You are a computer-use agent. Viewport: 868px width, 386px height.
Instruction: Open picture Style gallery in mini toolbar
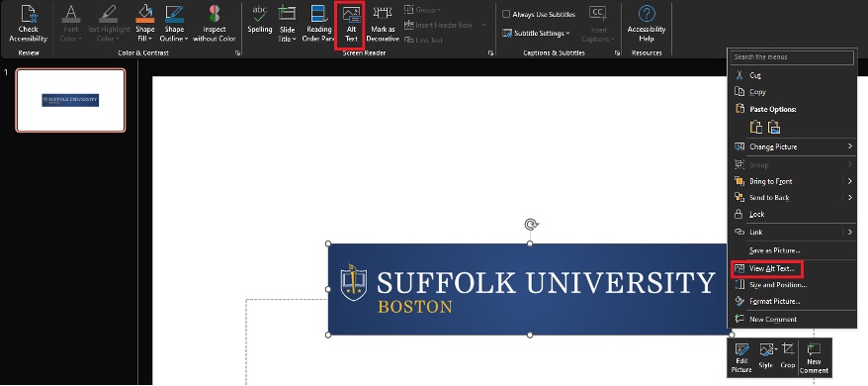click(766, 357)
